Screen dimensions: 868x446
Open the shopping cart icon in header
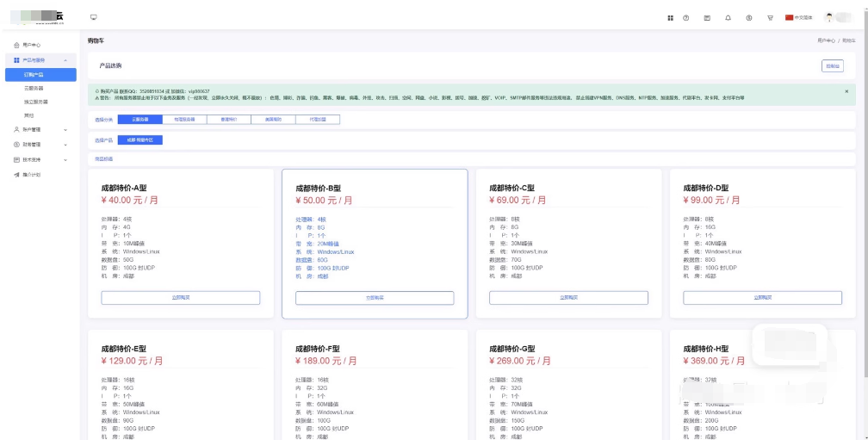coord(770,18)
